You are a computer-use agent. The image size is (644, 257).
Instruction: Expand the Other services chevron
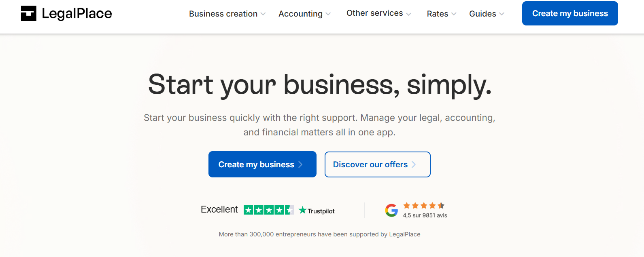408,14
